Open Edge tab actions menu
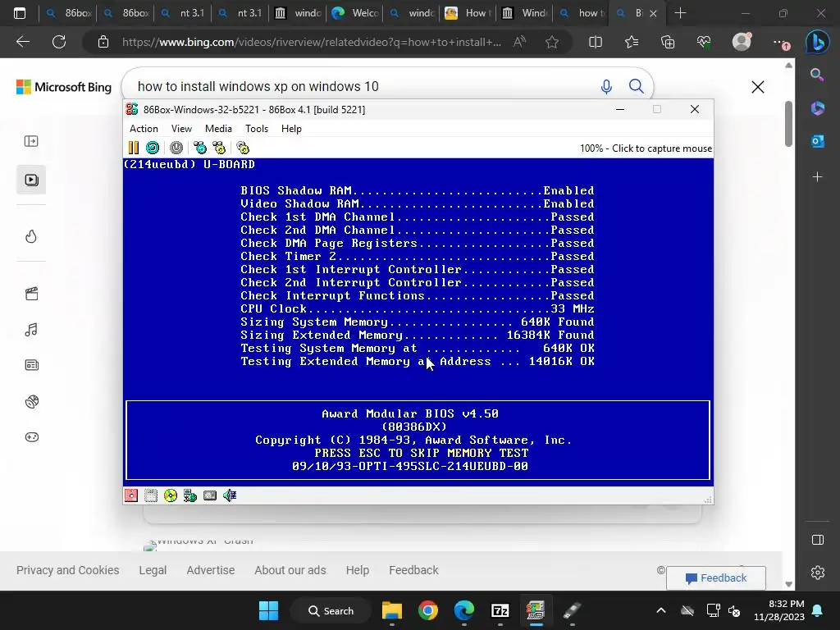The height and width of the screenshot is (630, 840). tap(20, 13)
